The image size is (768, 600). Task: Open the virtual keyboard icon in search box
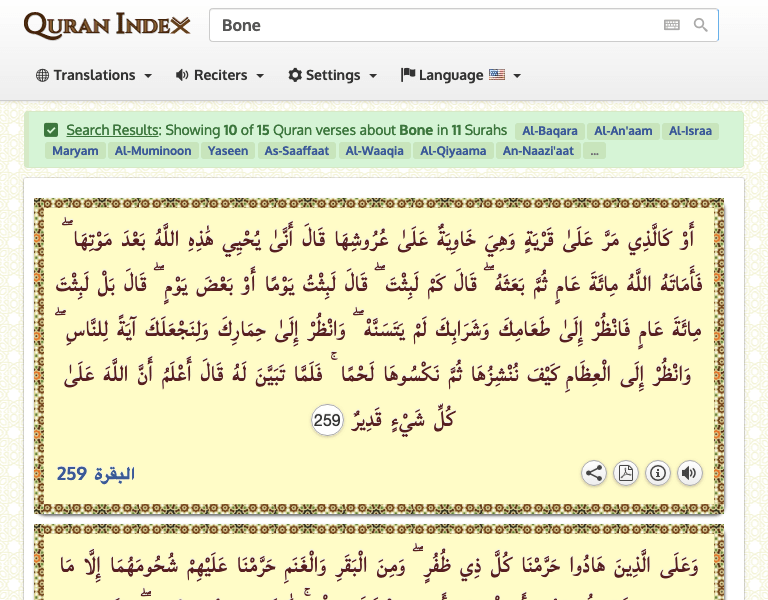click(x=672, y=26)
